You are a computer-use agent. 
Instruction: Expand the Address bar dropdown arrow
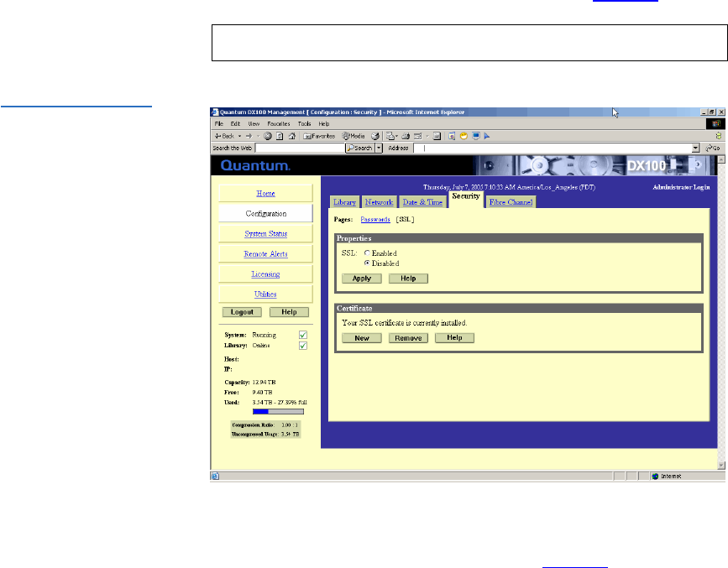695,148
